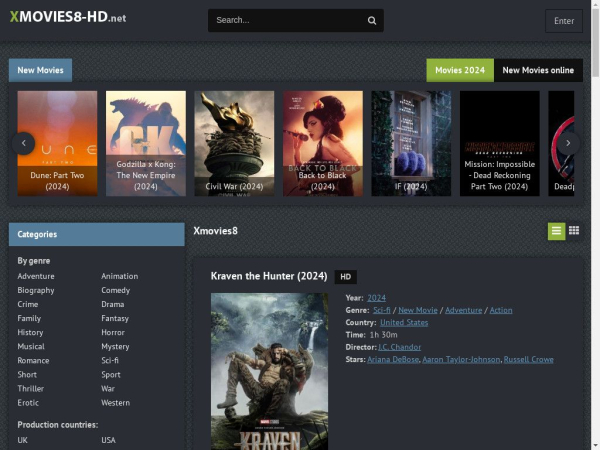This screenshot has height=450, width=600.
Task: Select Crime genre
Action: point(28,304)
